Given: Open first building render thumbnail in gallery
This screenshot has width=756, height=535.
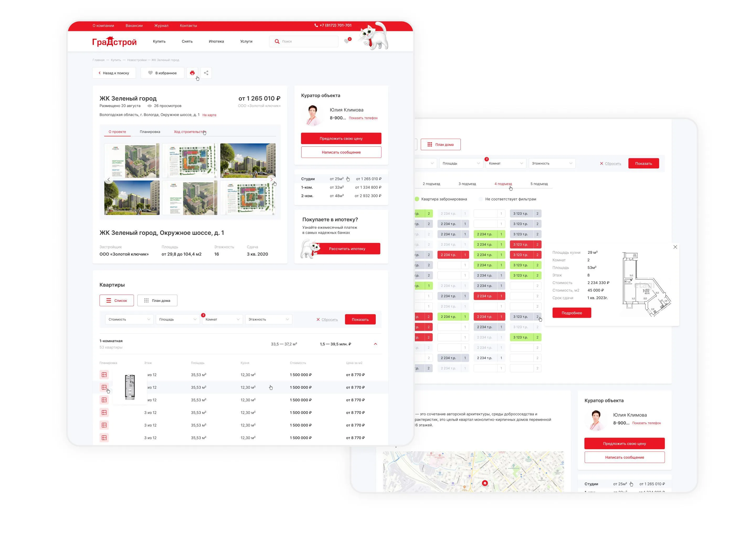Looking at the screenshot, I should [248, 160].
